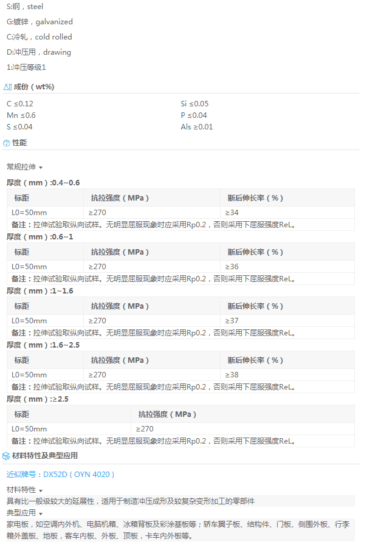The height and width of the screenshot is (553, 392).
Task: Click 断后伸长率 header in the 1~1.6 table
Action: click(x=255, y=306)
